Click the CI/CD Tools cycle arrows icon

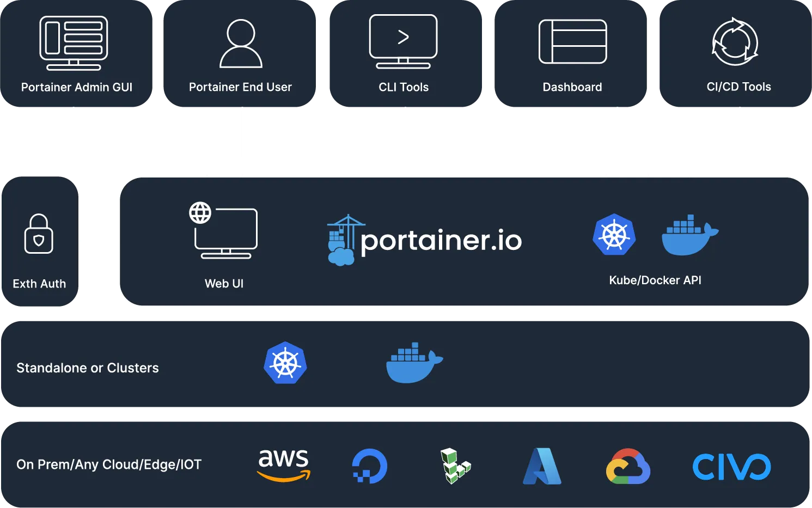click(x=735, y=42)
